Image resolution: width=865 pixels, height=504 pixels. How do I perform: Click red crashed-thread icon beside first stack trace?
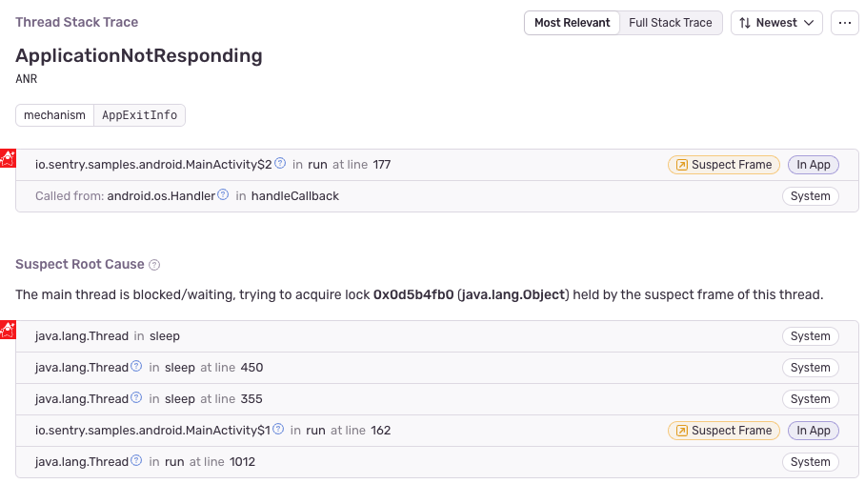coord(8,158)
